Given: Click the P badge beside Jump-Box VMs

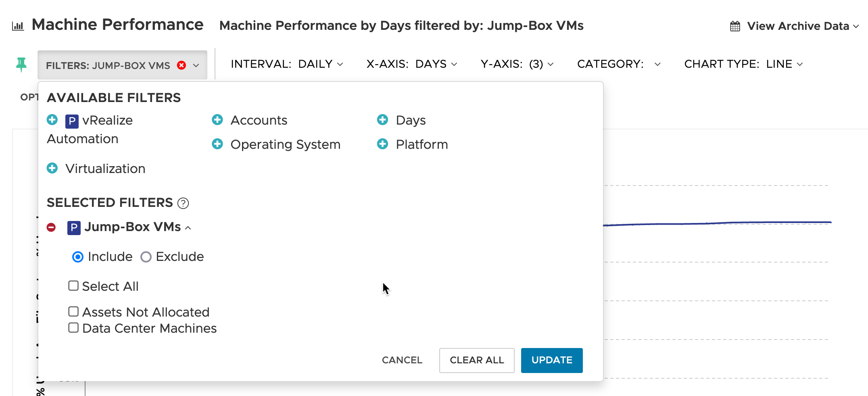Looking at the screenshot, I should pyautogui.click(x=74, y=228).
